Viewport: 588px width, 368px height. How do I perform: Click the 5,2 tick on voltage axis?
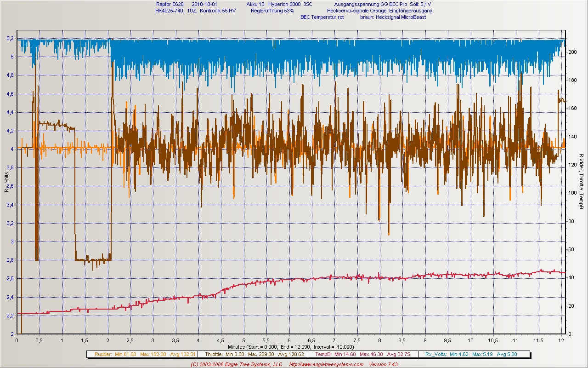[x=9, y=39]
